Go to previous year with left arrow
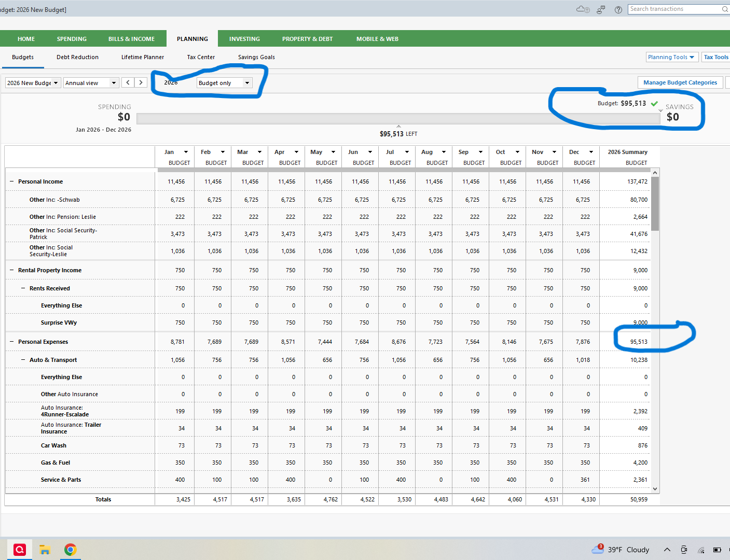The width and height of the screenshot is (730, 560). [128, 82]
